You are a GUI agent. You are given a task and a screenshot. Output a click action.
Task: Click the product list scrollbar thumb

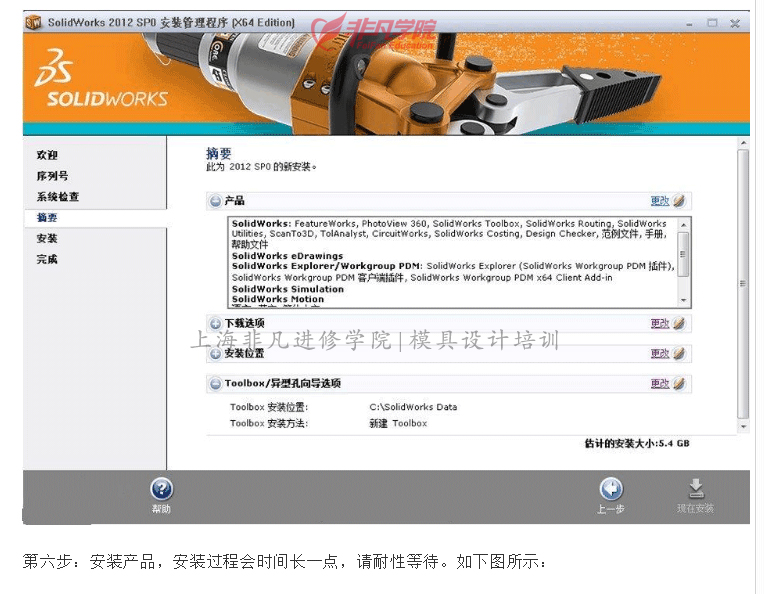[684, 254]
